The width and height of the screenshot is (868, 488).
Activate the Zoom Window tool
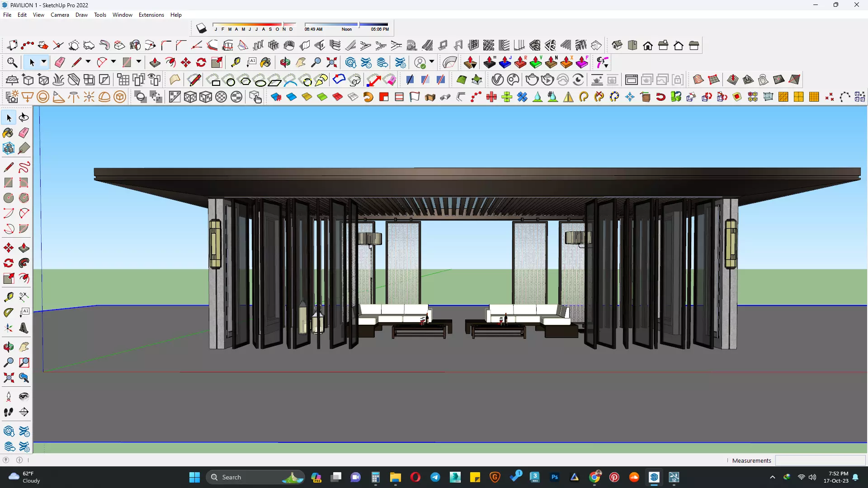(x=24, y=362)
